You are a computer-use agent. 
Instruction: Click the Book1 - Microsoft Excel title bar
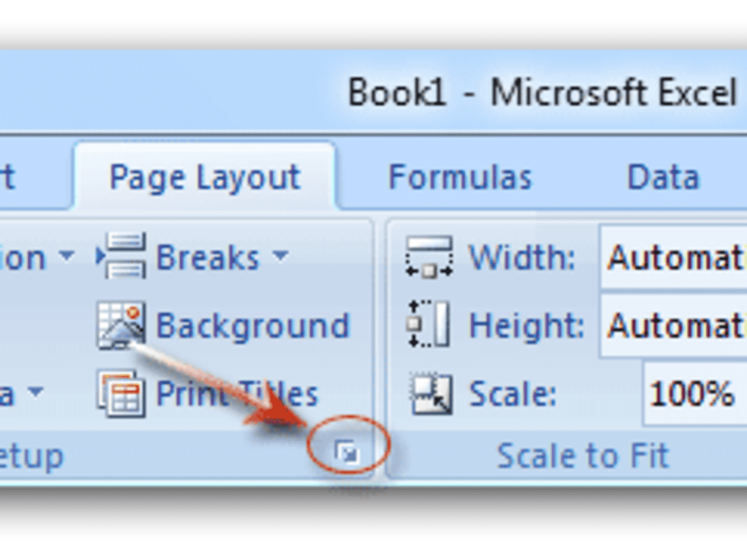click(542, 93)
